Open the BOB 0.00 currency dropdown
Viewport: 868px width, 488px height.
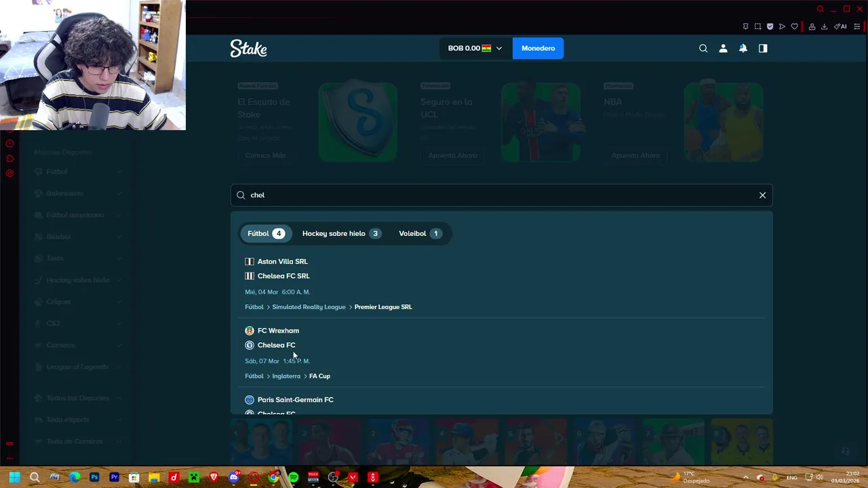[x=475, y=48]
